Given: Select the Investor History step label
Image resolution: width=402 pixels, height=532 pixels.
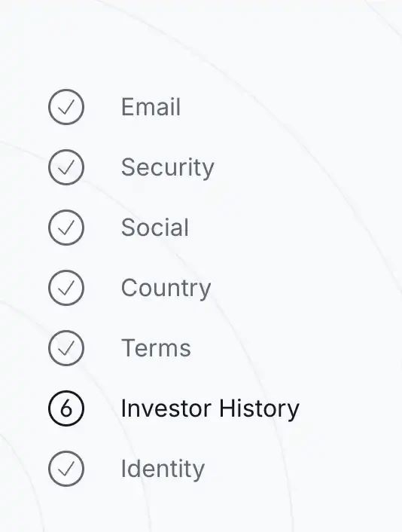Looking at the screenshot, I should (210, 409).
